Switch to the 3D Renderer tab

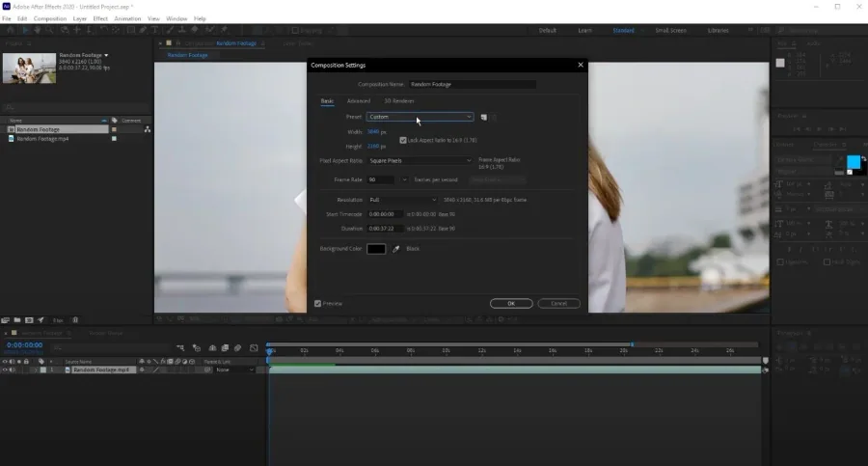[x=399, y=101]
